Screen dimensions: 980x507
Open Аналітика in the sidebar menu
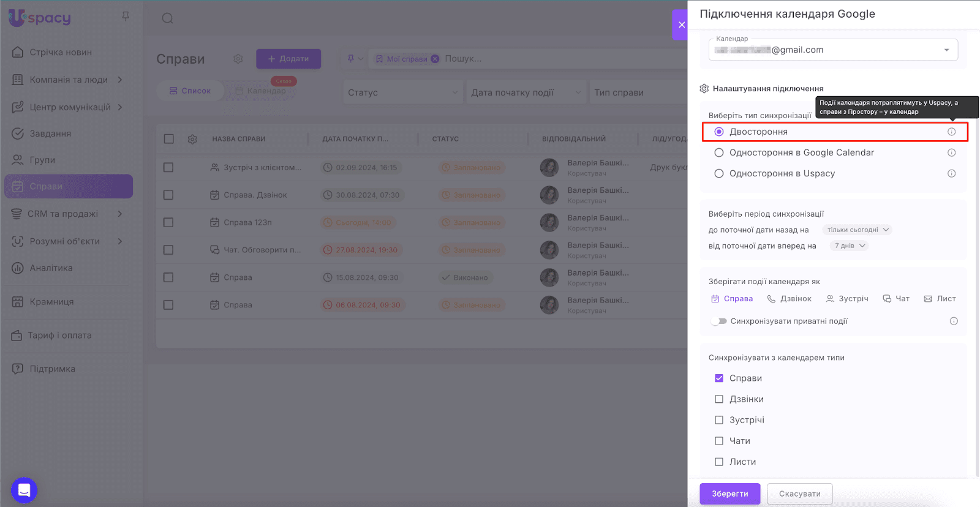pyautogui.click(x=51, y=268)
